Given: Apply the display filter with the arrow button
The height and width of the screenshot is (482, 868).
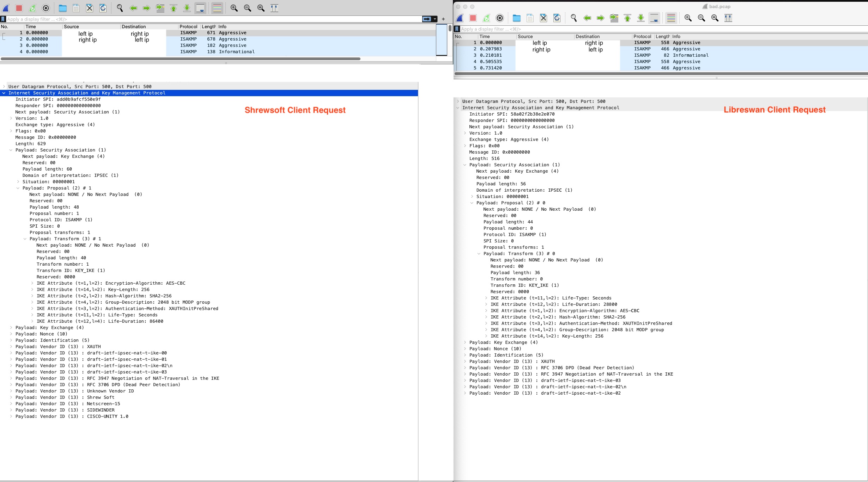Looking at the screenshot, I should coord(426,19).
